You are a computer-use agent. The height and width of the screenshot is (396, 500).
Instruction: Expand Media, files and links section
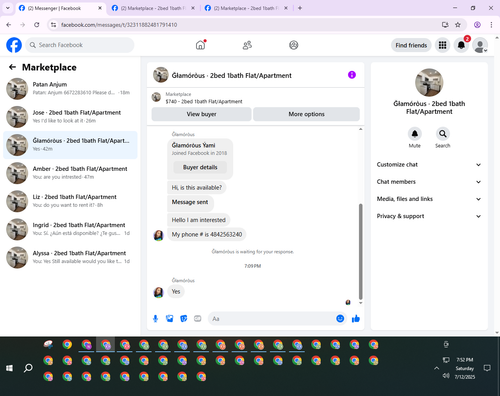tap(429, 199)
